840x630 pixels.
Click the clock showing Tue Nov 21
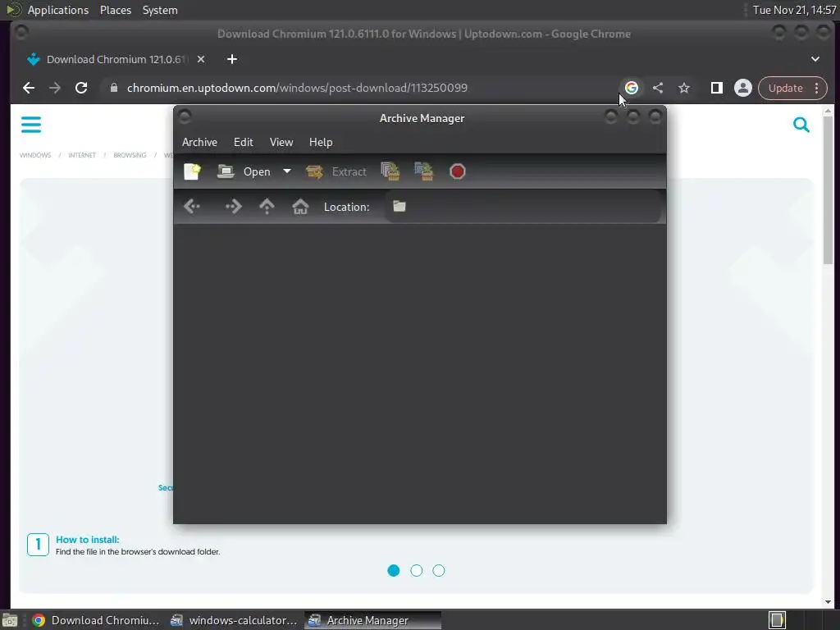(794, 10)
